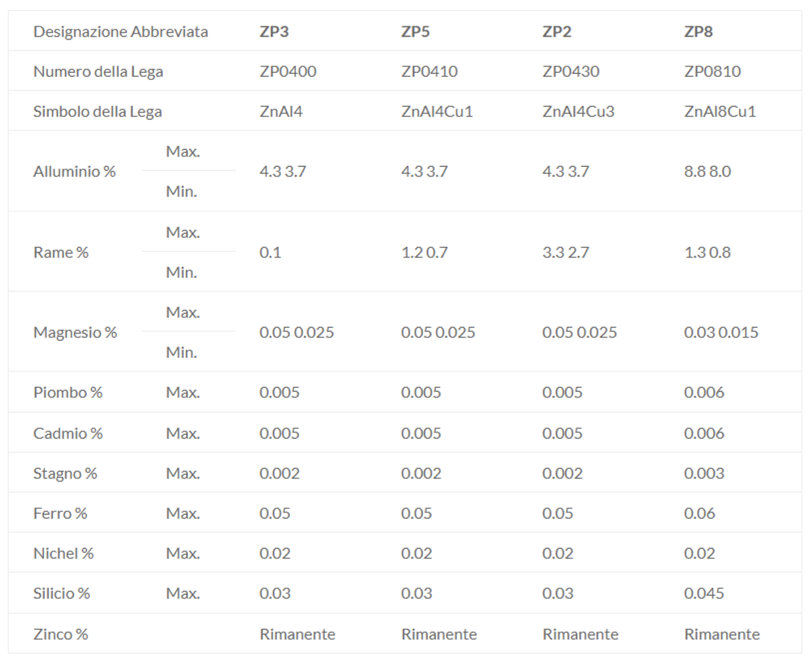
Task: Click alloy number ZP0400
Action: [288, 71]
